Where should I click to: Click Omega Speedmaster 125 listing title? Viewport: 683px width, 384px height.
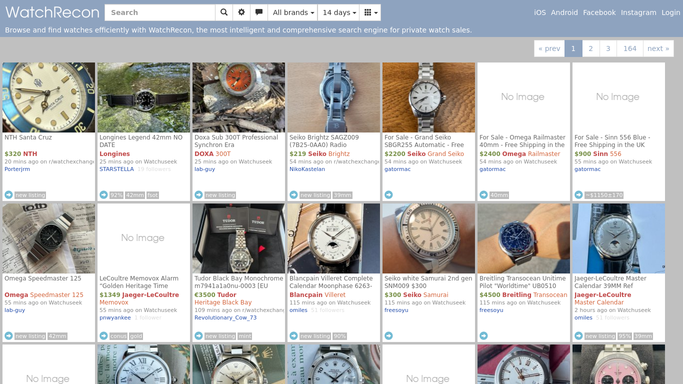click(x=43, y=278)
